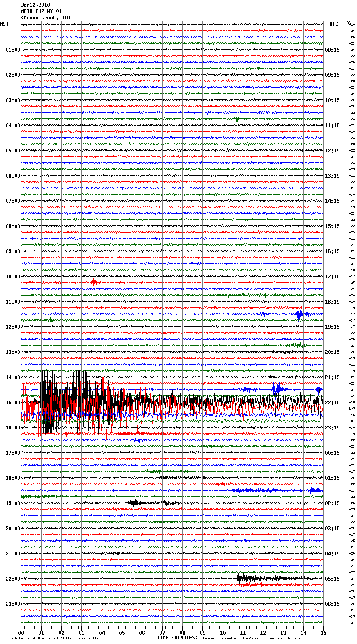The width and height of the screenshot is (357, 644).
Task: Click the Each Vertical Division = 1600.00 microvolts note
Action: 53,639
